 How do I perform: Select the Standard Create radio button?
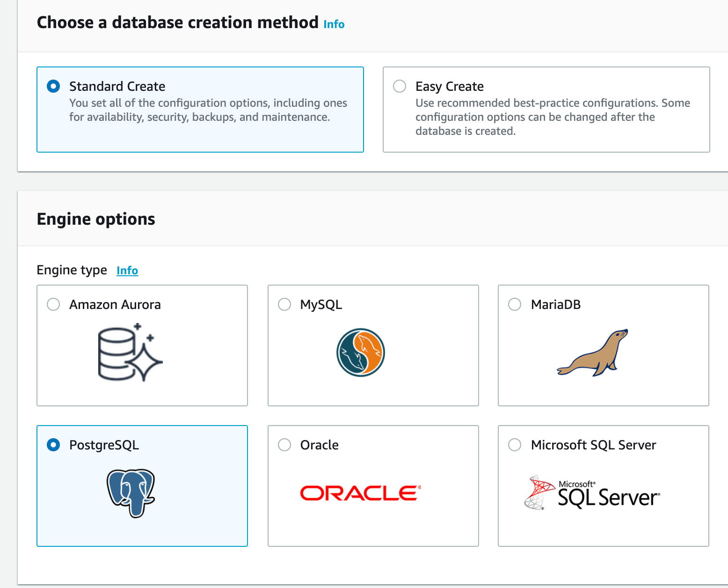tap(53, 86)
